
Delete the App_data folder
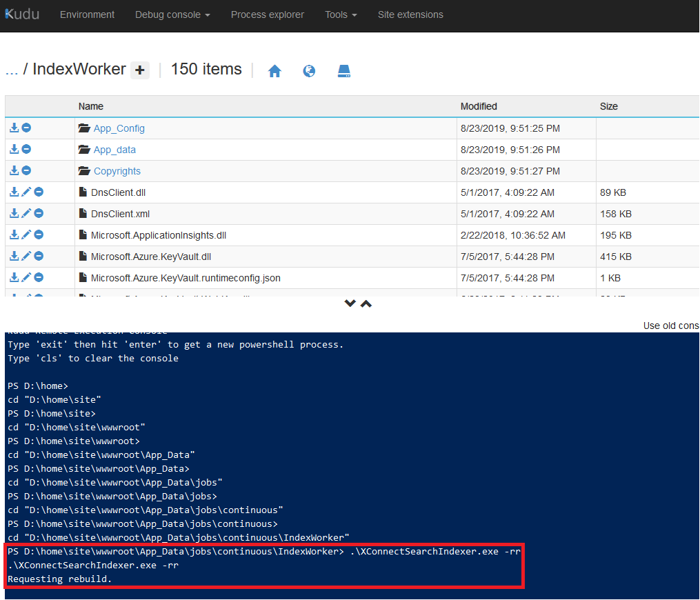click(x=26, y=149)
